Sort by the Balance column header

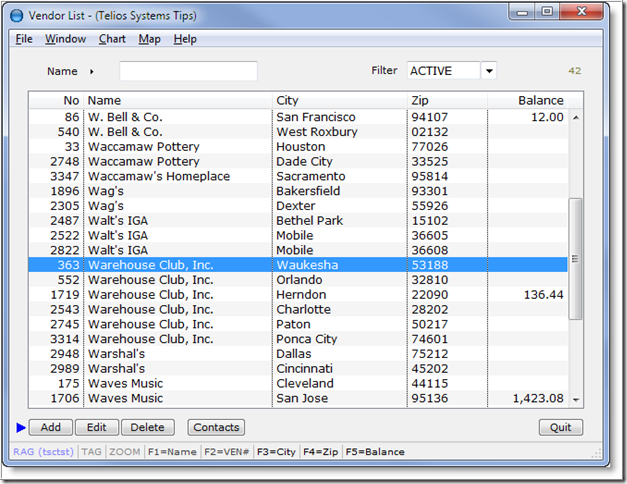pyautogui.click(x=540, y=100)
